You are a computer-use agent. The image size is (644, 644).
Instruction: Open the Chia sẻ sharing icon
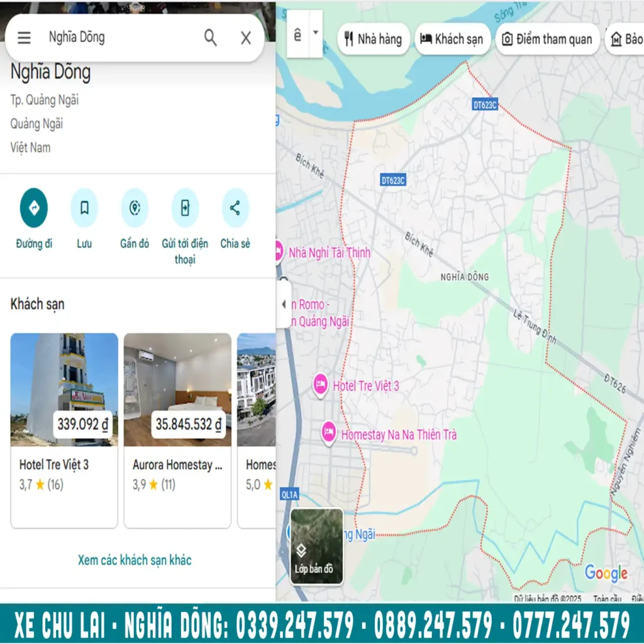pyautogui.click(x=235, y=208)
